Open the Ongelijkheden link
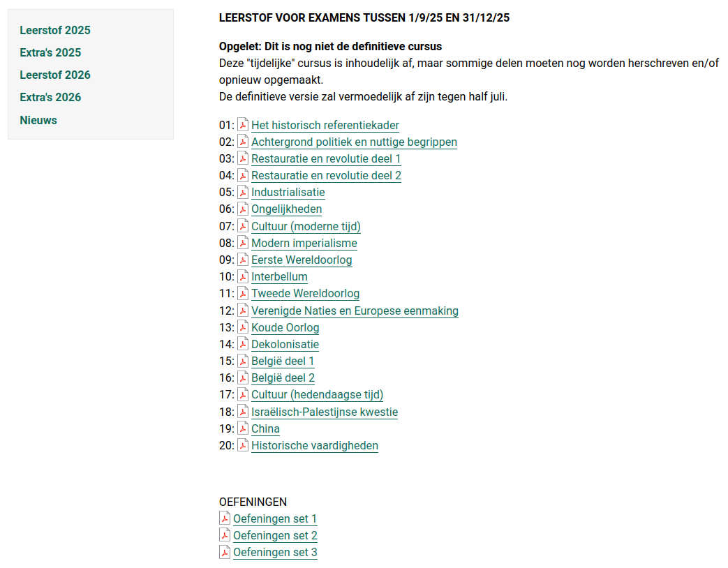Viewport: 728px width, 568px height. pos(286,209)
